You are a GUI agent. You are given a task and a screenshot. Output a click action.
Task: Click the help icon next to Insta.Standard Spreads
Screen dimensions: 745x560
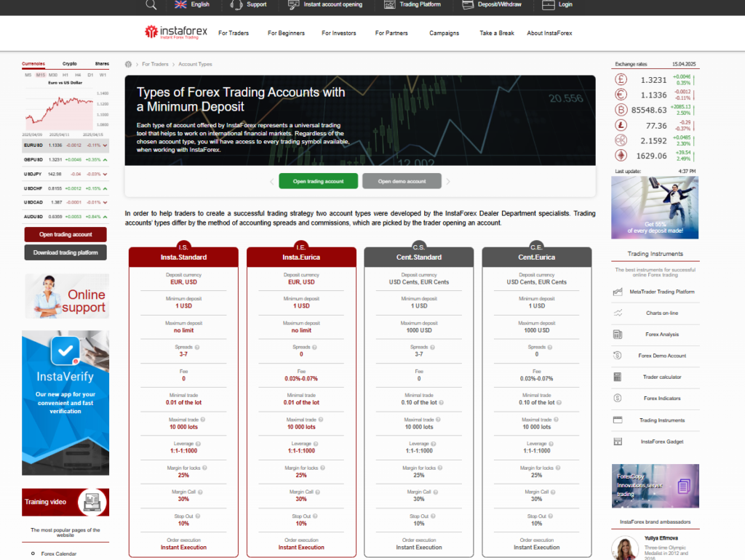coord(197,347)
